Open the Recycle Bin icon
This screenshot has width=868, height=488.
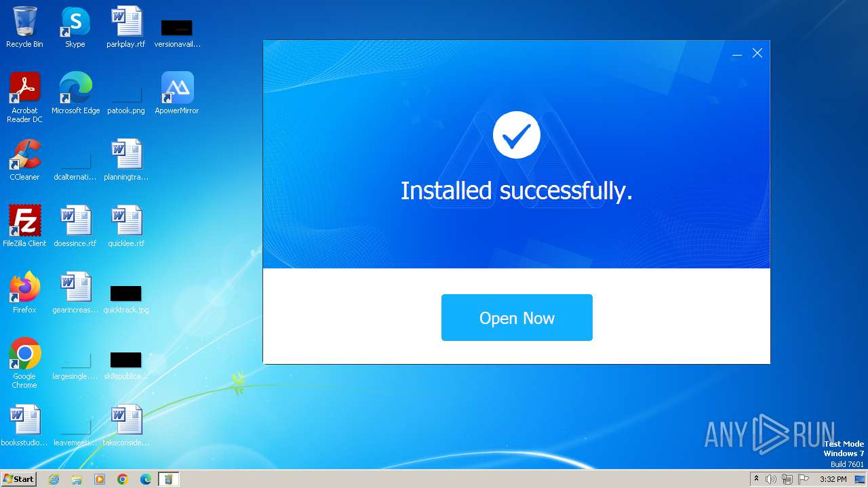pyautogui.click(x=24, y=27)
